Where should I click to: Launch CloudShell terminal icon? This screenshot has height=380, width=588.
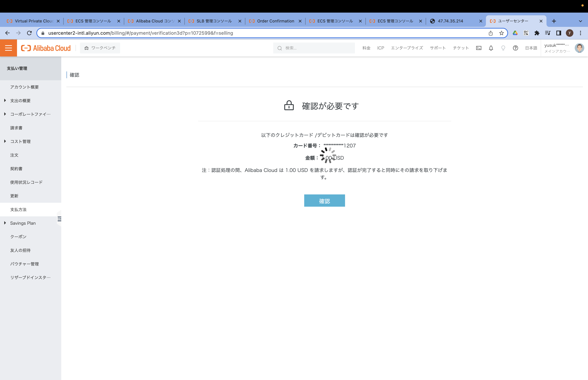(479, 48)
